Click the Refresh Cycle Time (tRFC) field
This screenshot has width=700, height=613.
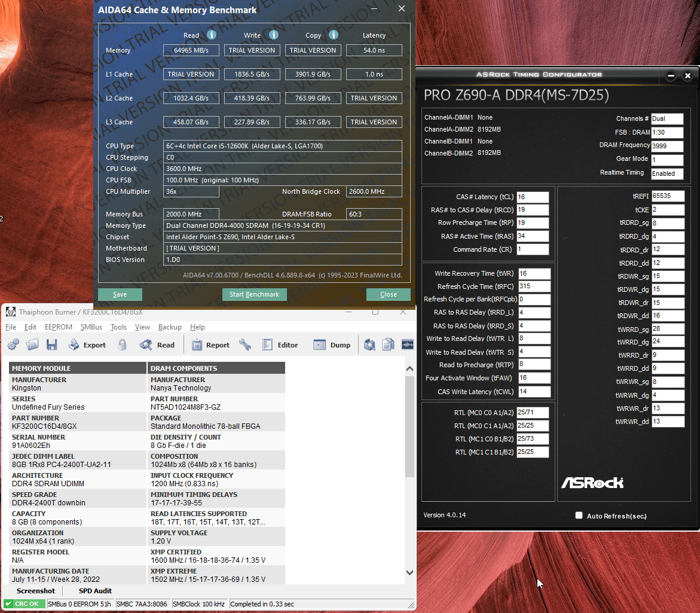(534, 286)
